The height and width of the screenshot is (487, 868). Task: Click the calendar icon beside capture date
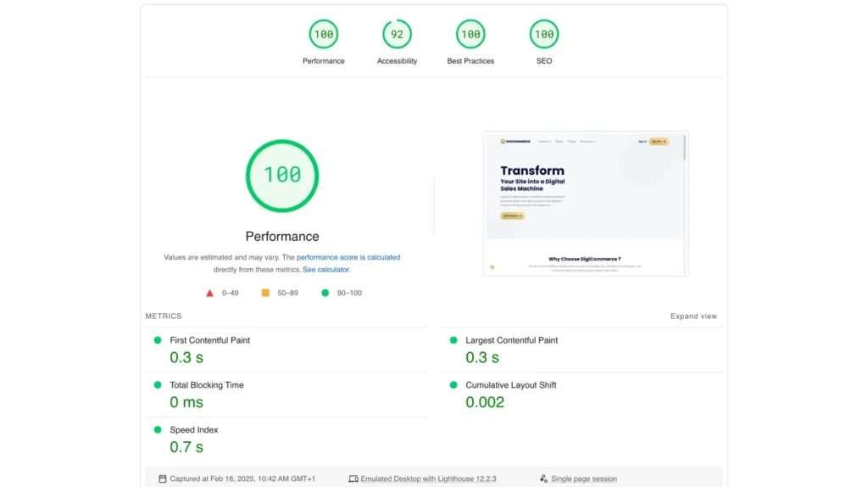[x=163, y=479]
